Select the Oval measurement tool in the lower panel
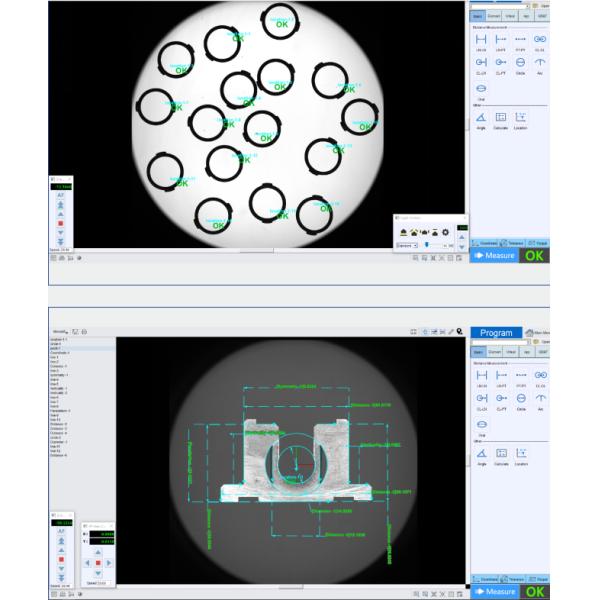The image size is (600, 600). point(481,425)
